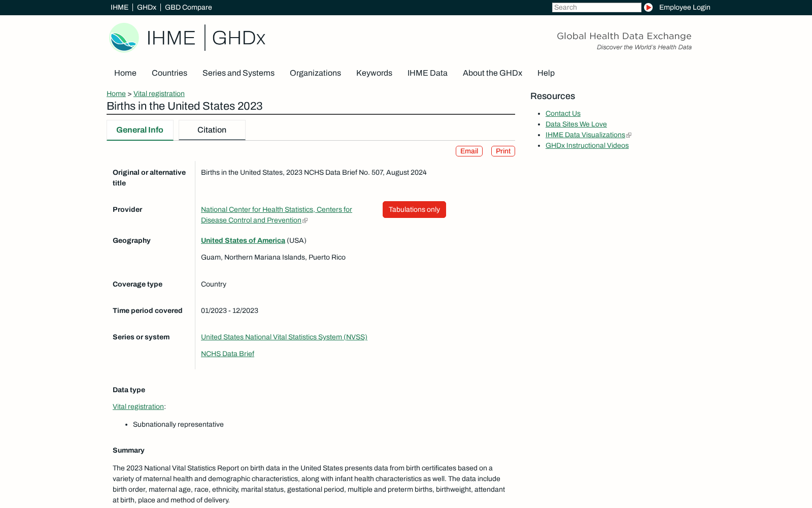Screen dimensions: 812x508
Task: Switch to the Citation tab
Action: 212,130
